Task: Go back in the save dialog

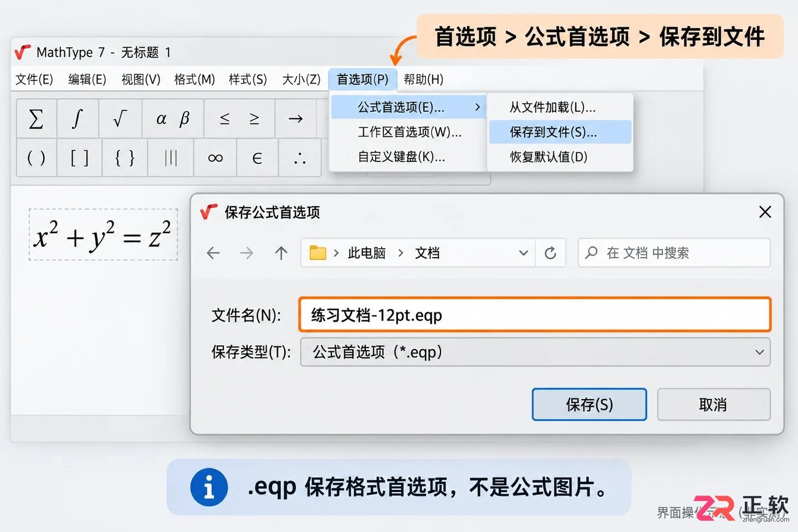Action: pyautogui.click(x=213, y=253)
